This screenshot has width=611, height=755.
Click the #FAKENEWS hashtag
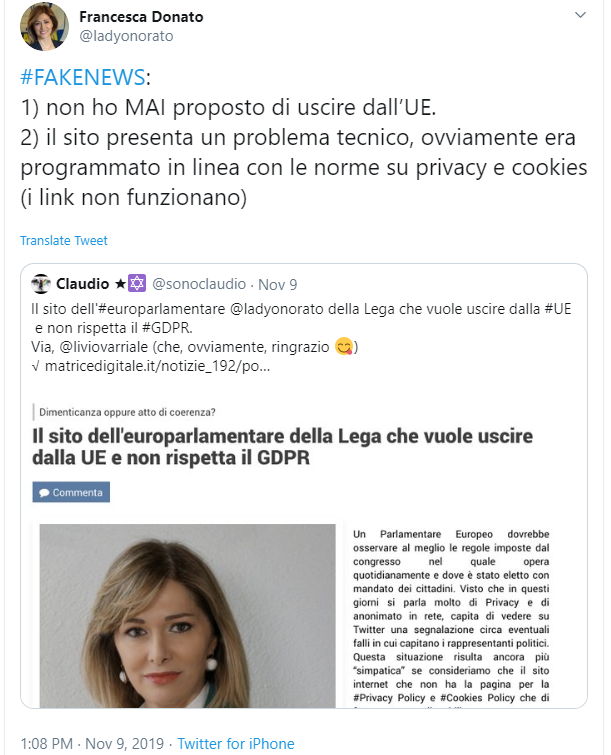point(83,77)
